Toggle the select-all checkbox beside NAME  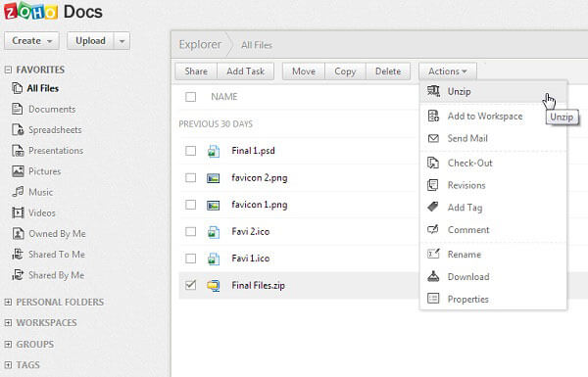(190, 97)
